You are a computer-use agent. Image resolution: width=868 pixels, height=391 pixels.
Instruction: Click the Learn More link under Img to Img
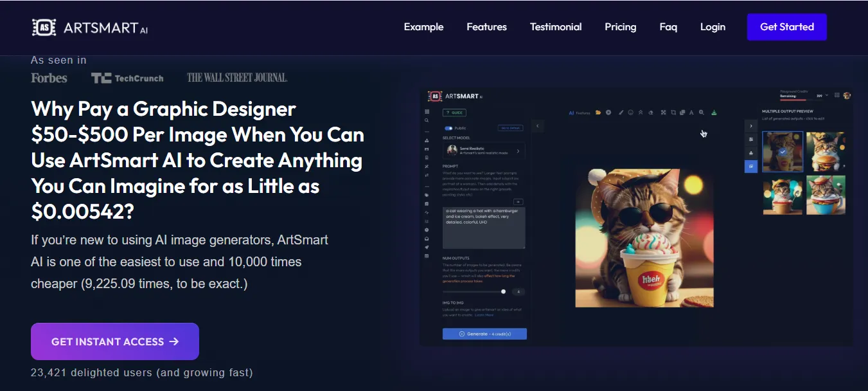[x=484, y=315]
